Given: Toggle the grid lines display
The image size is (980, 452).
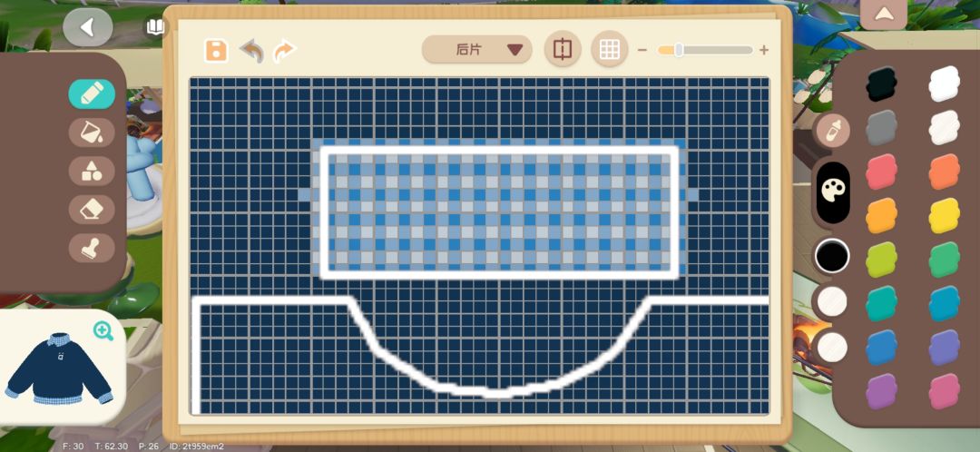Looking at the screenshot, I should (x=610, y=49).
